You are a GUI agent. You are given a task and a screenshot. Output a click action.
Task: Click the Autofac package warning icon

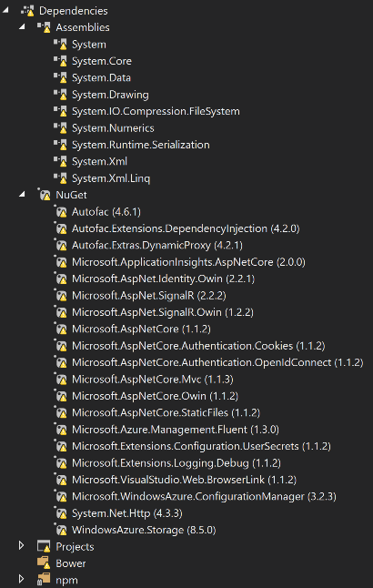point(61,211)
